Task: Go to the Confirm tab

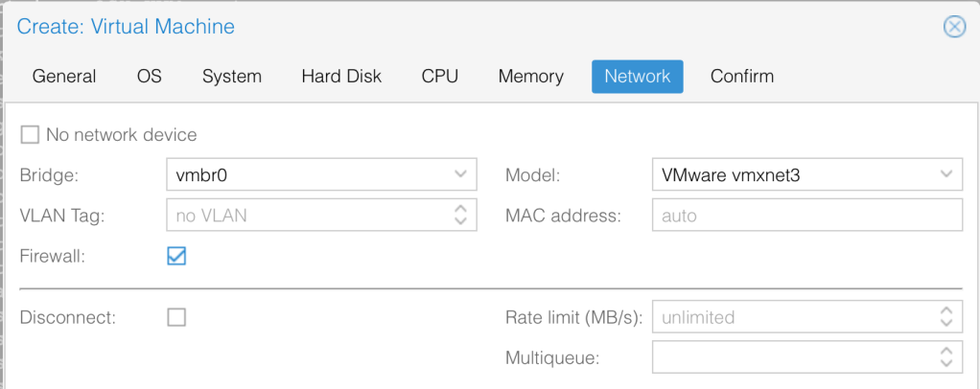Action: pyautogui.click(x=742, y=77)
